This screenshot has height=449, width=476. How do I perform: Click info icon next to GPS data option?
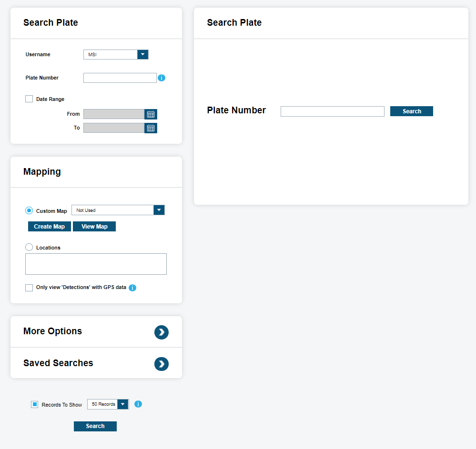point(132,288)
